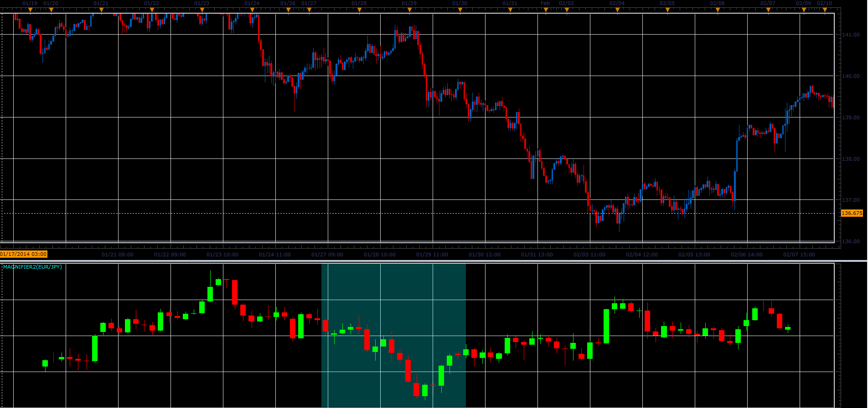Click the orange triangle marker under 02/07
This screenshot has width=868, height=408.
coord(768,10)
